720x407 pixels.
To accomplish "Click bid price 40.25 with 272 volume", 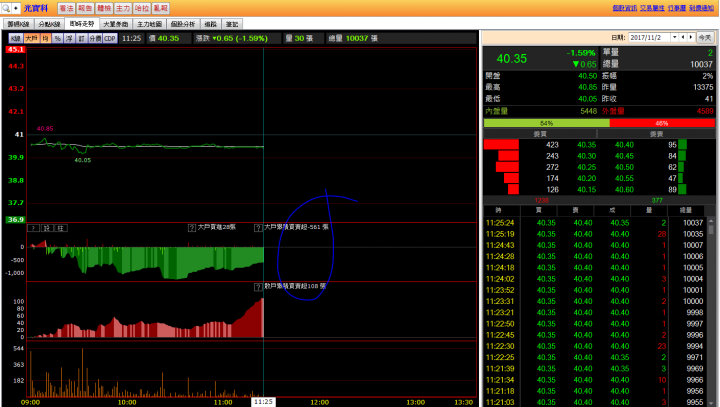I will point(586,167).
